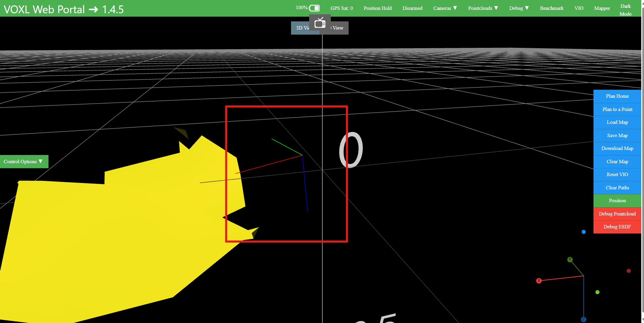Click the bright green dot on the orientation gizmo

[598, 292]
